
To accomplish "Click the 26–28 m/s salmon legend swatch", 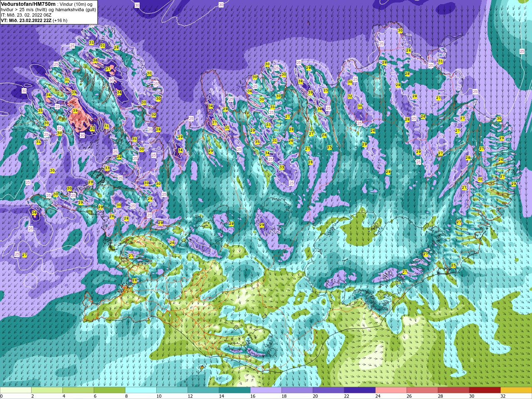I will click(x=422, y=390).
